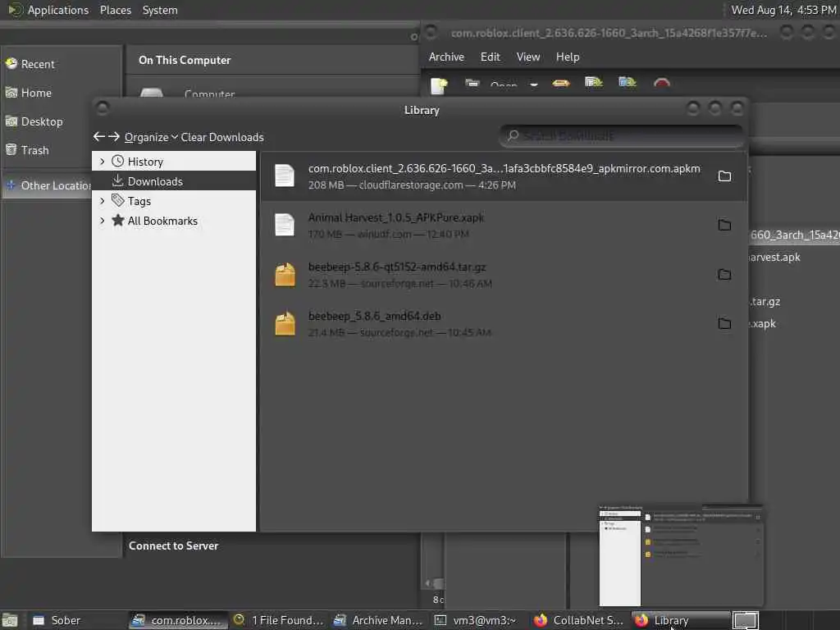The width and height of the screenshot is (840, 630).
Task: Show com.roblox.client apkm in folder
Action: click(x=724, y=176)
